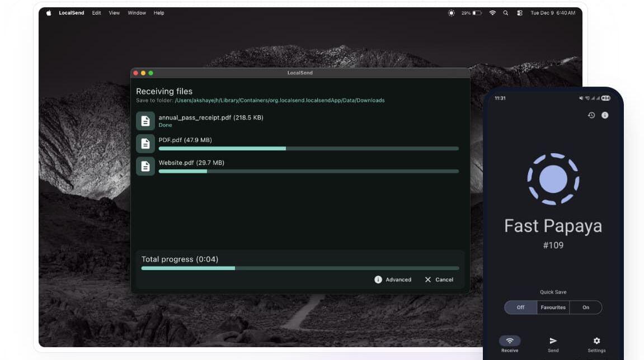Tap the Quick Save label on phone
Viewport: 644px width, 360px height.
click(553, 292)
